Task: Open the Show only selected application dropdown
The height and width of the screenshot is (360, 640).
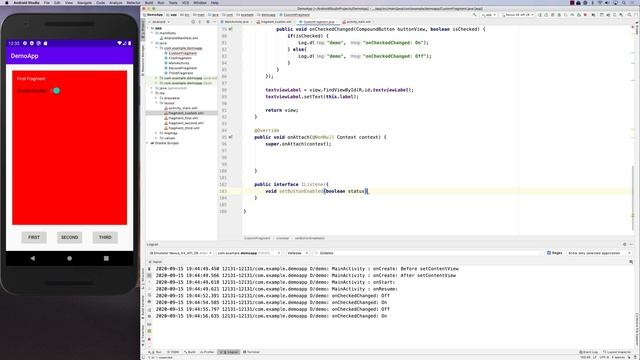Action: (x=599, y=253)
